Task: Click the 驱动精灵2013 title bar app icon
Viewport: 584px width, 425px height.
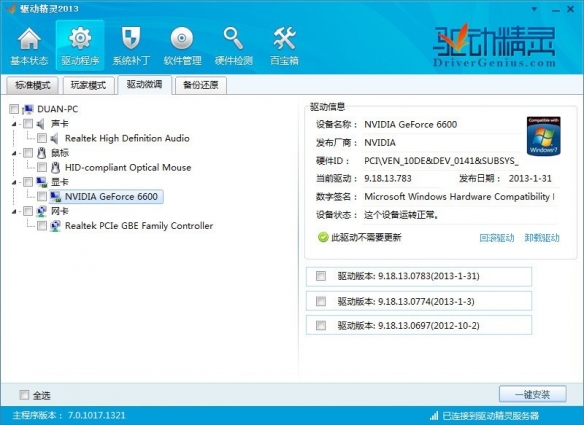Action: coord(10,9)
